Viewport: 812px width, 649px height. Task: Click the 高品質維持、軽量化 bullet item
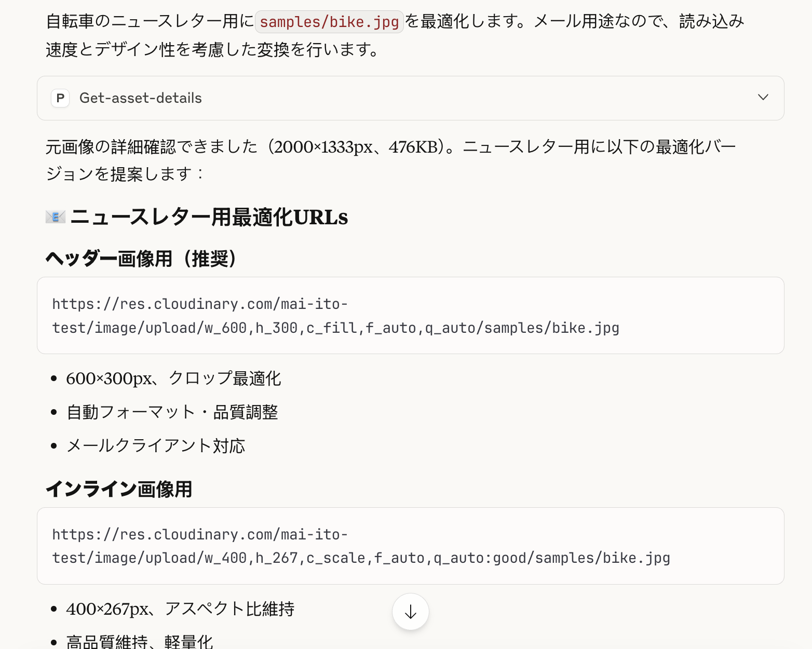[x=140, y=642]
